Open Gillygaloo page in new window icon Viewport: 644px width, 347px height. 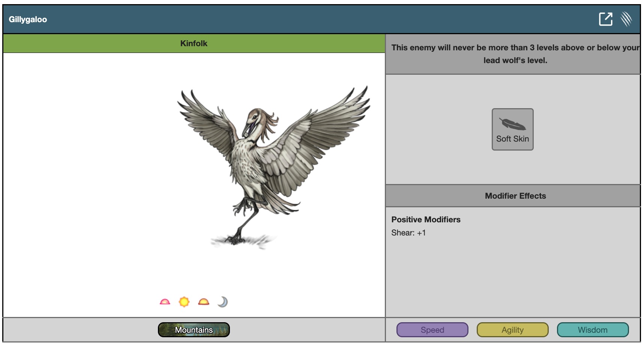pos(605,19)
